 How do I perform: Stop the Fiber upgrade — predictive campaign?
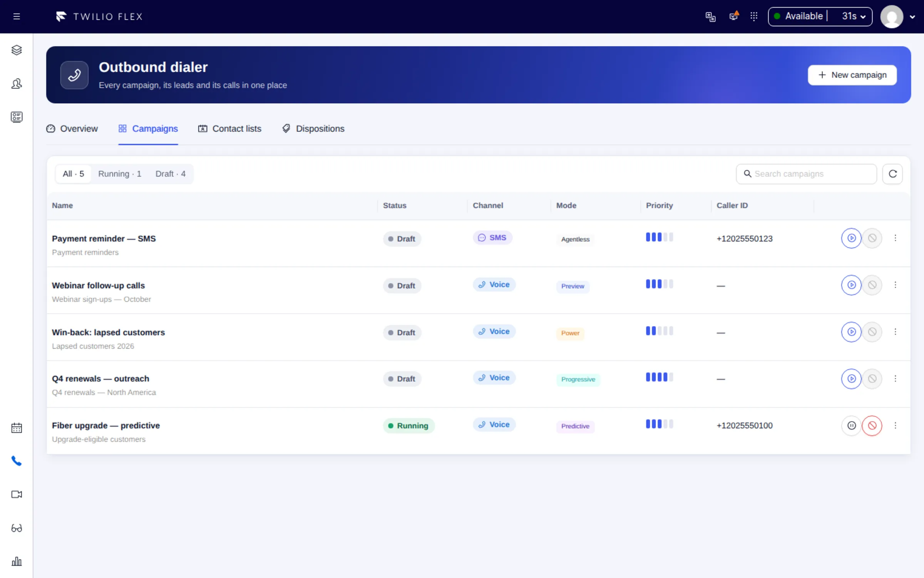pyautogui.click(x=872, y=425)
